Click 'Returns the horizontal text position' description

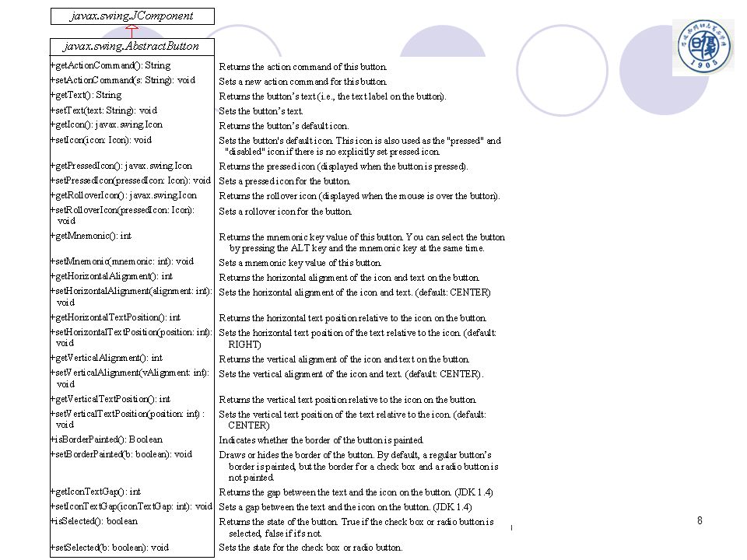(x=352, y=318)
